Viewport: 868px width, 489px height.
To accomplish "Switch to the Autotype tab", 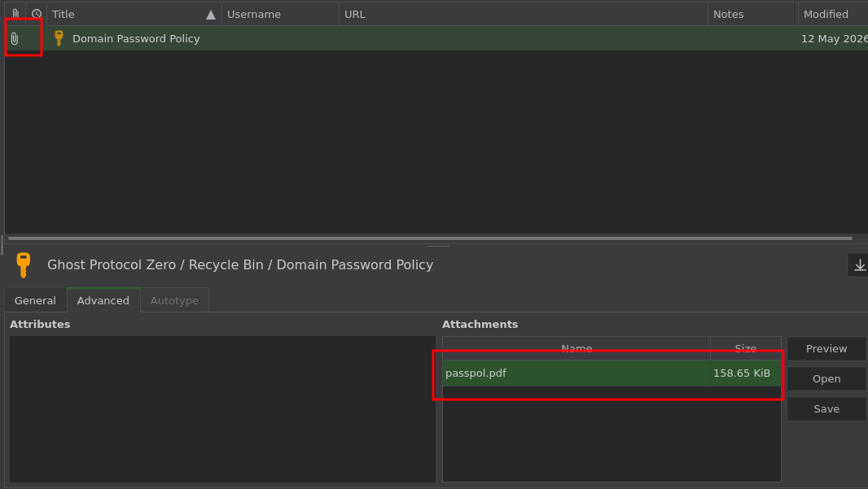I will coord(174,300).
